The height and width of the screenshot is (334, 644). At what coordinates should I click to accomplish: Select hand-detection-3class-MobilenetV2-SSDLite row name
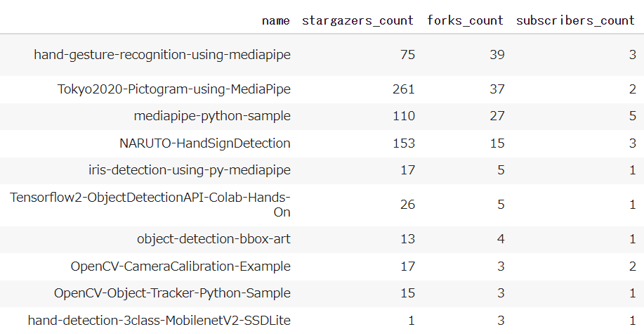[x=159, y=320]
